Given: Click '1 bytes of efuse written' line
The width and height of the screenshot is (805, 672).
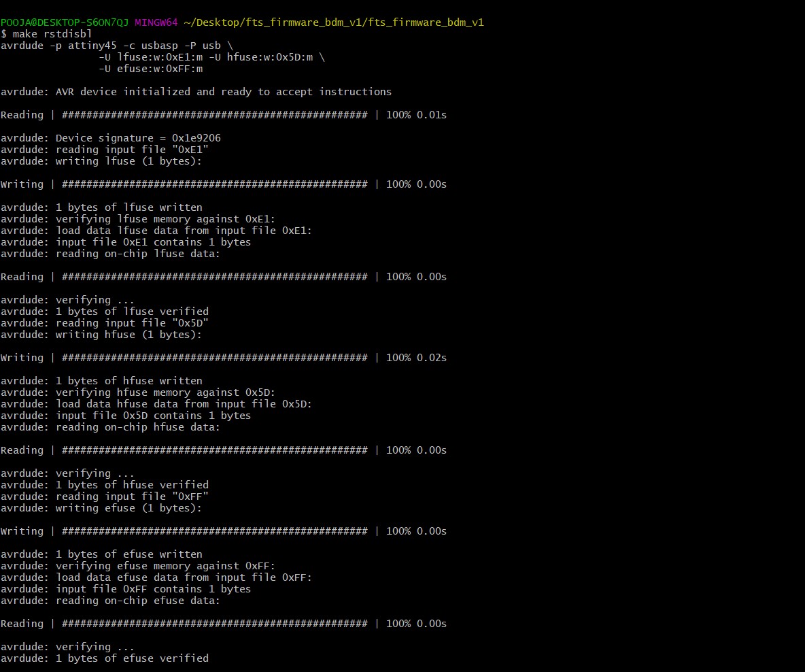Looking at the screenshot, I should pos(101,554).
